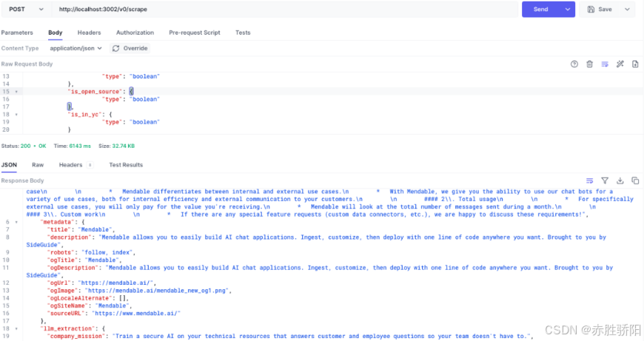Screen dimensions: 644x341
Task: Send the request
Action: (541, 9)
